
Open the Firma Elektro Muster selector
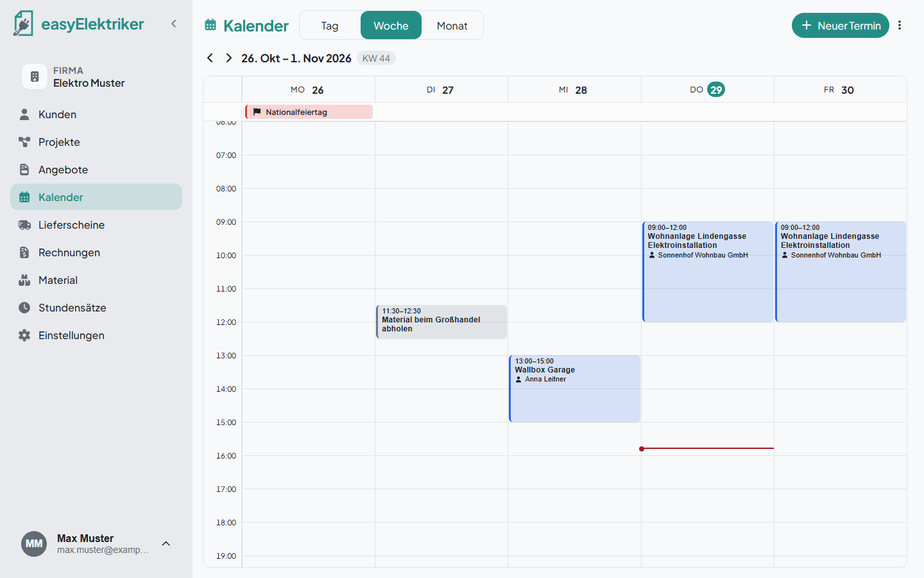[96, 76]
